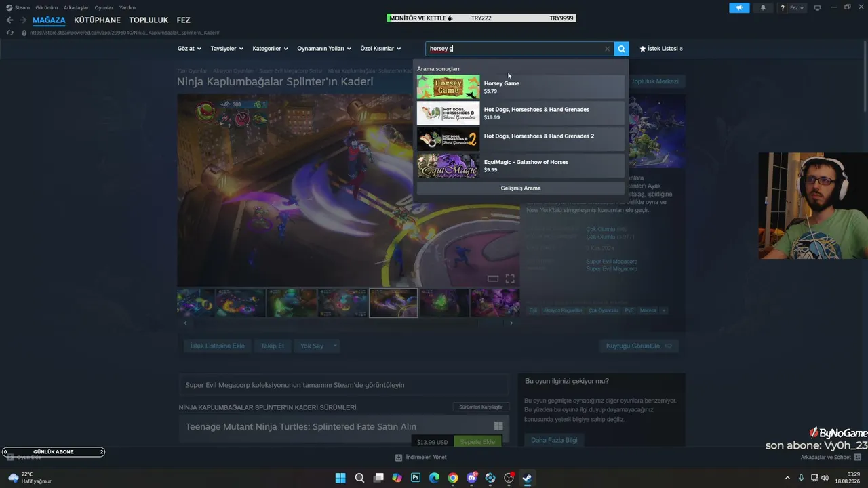This screenshot has width=868, height=488.
Task: Select Hot Dogs, Horseshoes & Hand Grenades 2 result
Action: pyautogui.click(x=520, y=139)
